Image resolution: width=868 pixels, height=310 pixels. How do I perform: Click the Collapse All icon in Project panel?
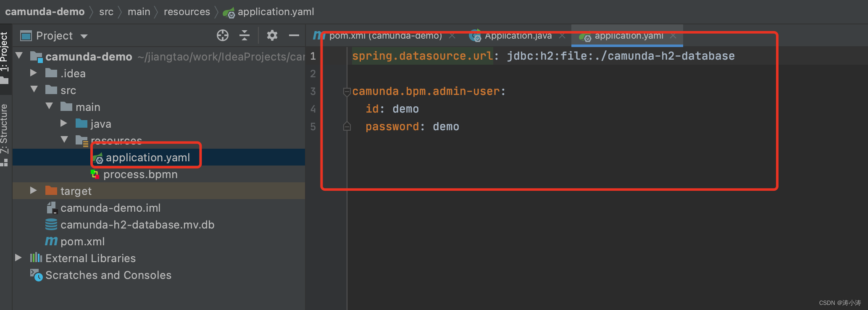[245, 35]
